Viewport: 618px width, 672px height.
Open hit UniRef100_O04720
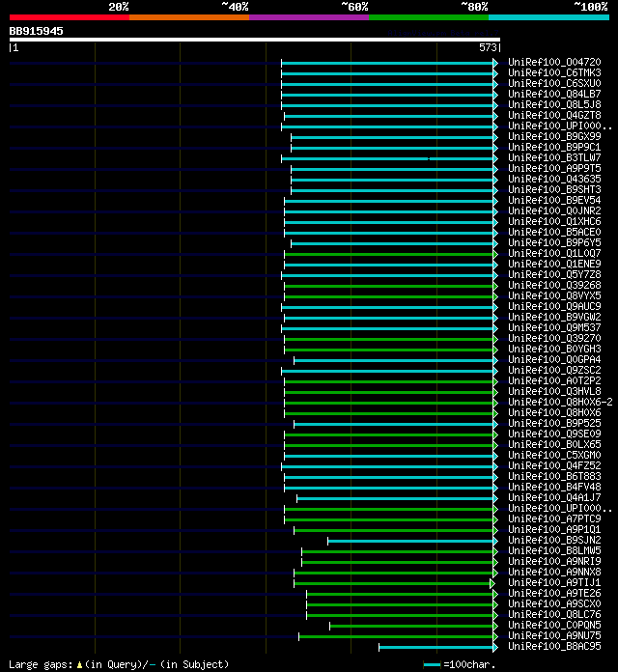coord(554,62)
